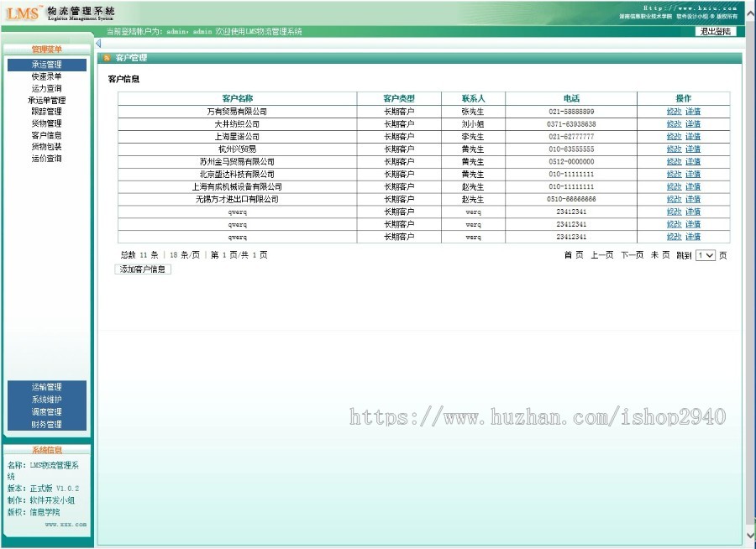Select the 大井纺织公司 name cell
The height and width of the screenshot is (549, 756).
[x=237, y=124]
